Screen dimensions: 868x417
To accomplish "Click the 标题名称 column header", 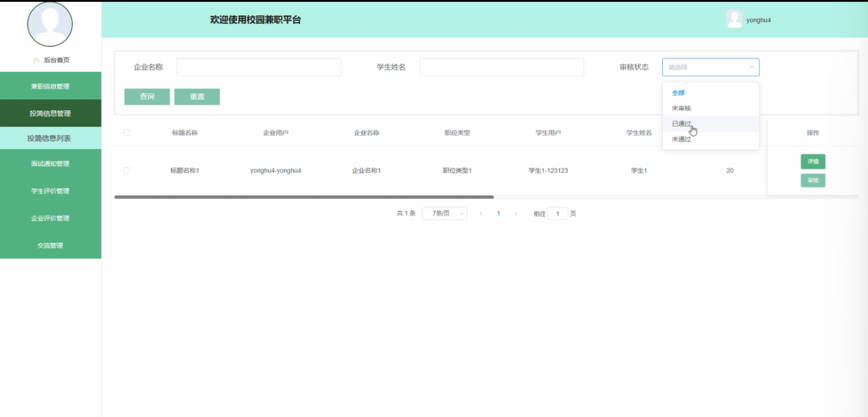I will pos(184,133).
